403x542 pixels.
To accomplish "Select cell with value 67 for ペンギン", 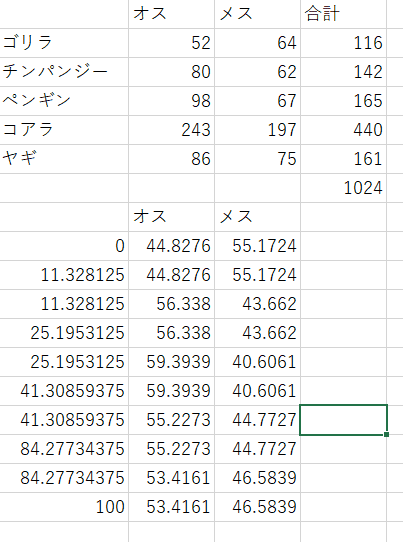I will [257, 101].
